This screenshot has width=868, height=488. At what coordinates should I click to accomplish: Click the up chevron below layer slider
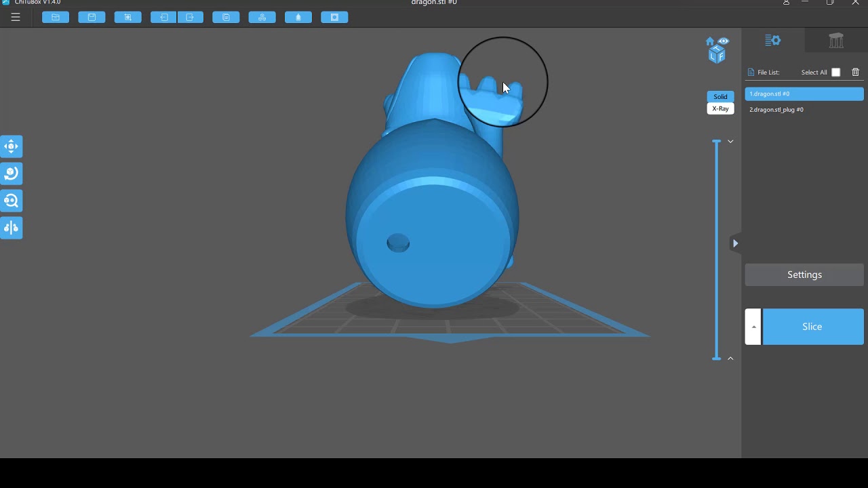pos(730,358)
